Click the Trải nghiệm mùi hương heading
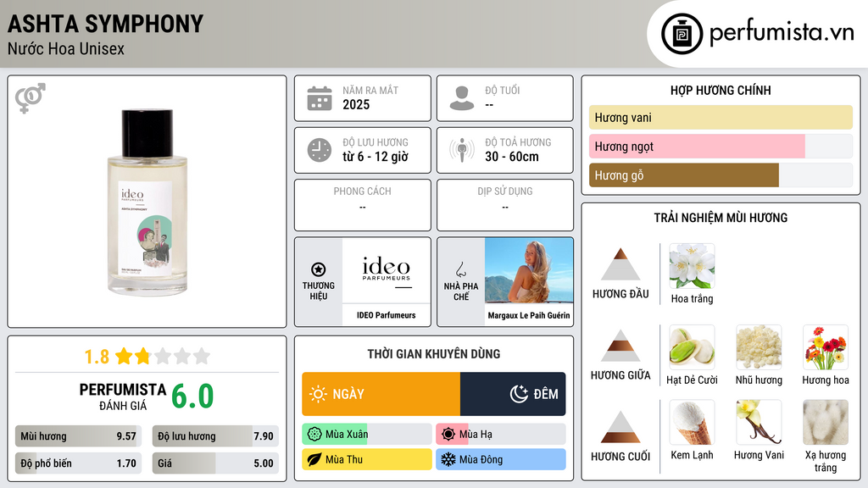This screenshot has height=488, width=868. tap(721, 218)
